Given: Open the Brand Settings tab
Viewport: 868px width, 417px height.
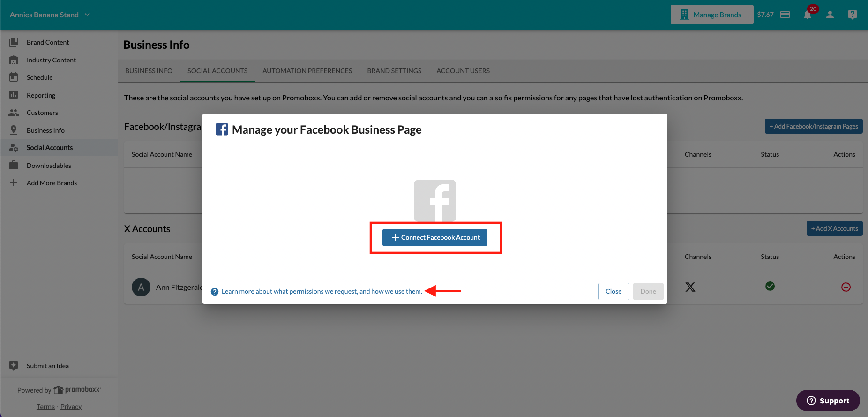Looking at the screenshot, I should (394, 71).
